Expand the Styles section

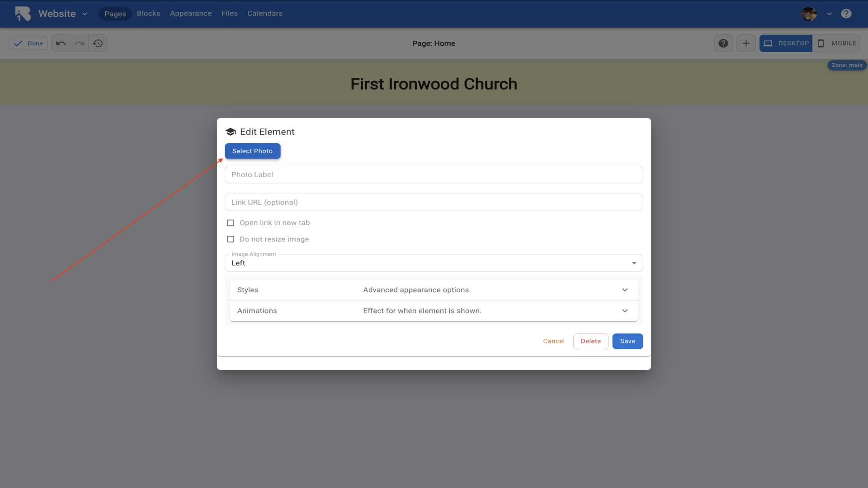coord(434,290)
